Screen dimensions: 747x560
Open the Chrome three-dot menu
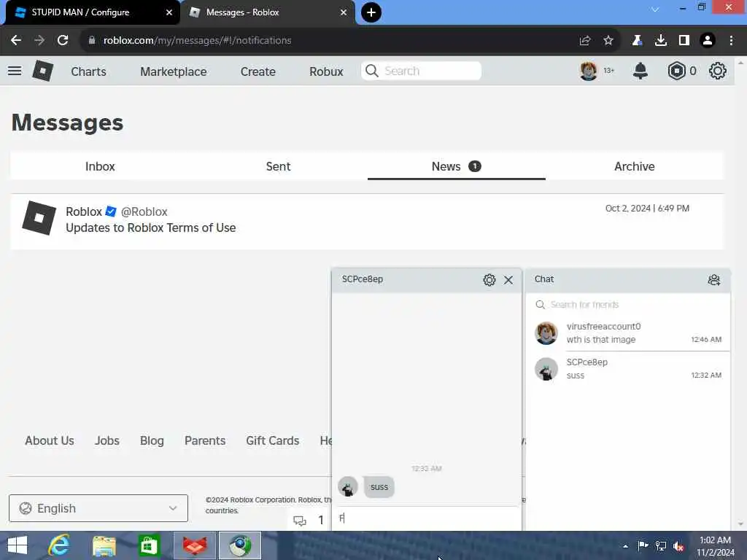pos(731,41)
